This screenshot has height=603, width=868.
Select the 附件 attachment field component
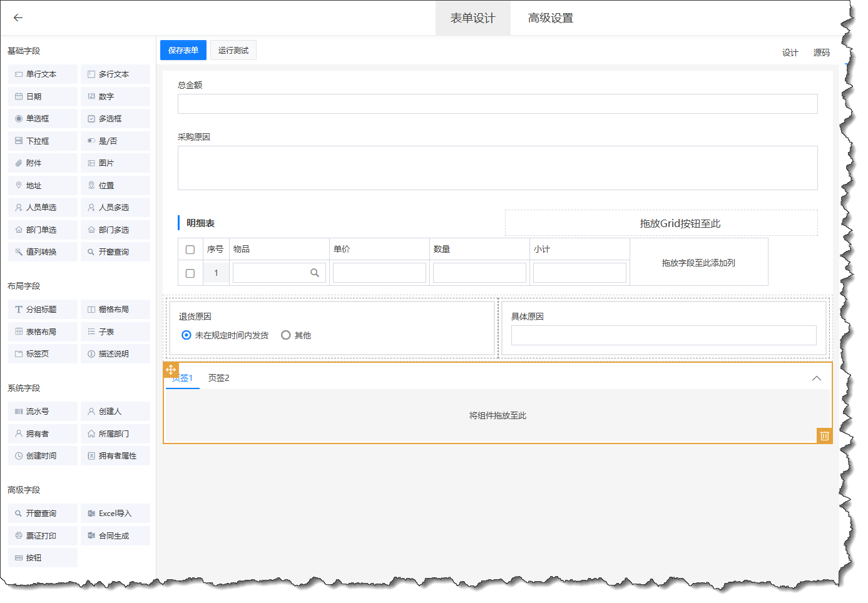tap(43, 163)
